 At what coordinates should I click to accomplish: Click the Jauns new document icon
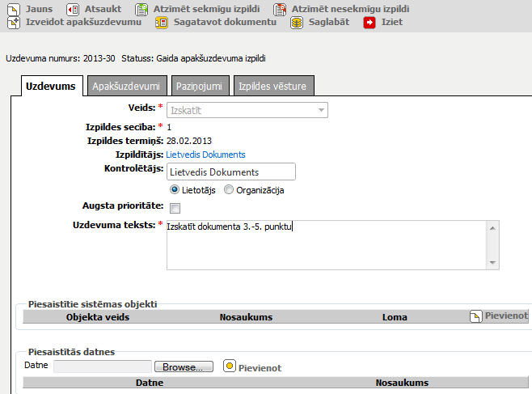pyautogui.click(x=13, y=9)
